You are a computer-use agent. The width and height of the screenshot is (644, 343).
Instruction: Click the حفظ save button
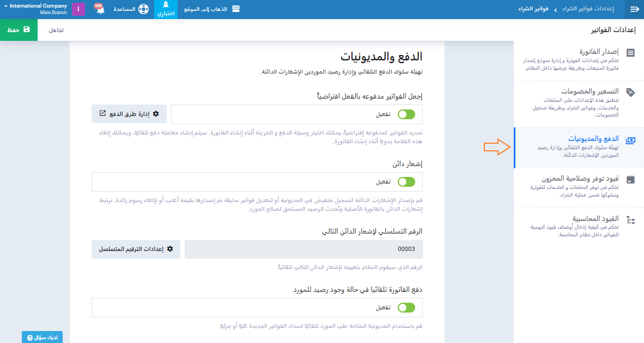19,30
